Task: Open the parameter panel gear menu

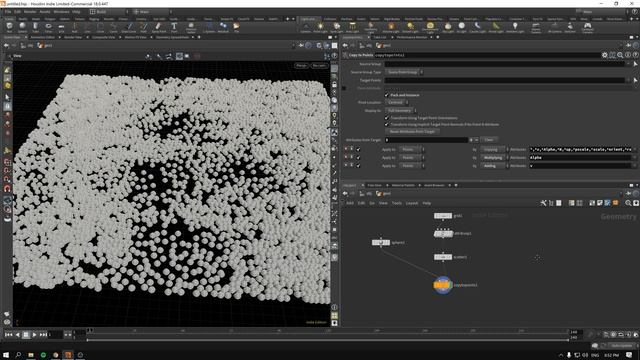Action: pyautogui.click(x=604, y=55)
